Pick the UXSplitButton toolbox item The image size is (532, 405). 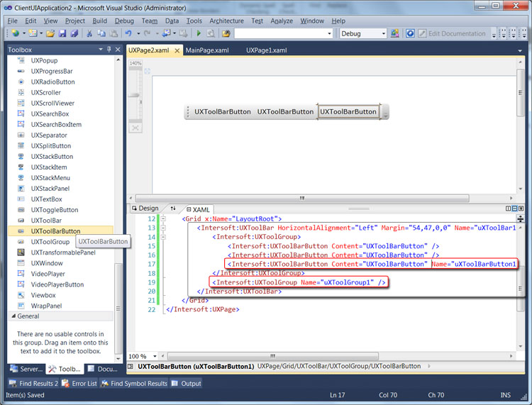[x=50, y=146]
